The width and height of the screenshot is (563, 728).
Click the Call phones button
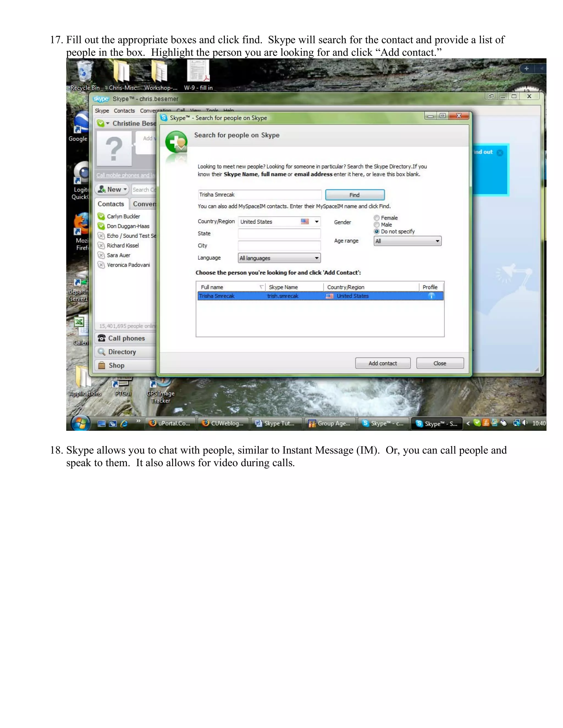click(x=126, y=338)
